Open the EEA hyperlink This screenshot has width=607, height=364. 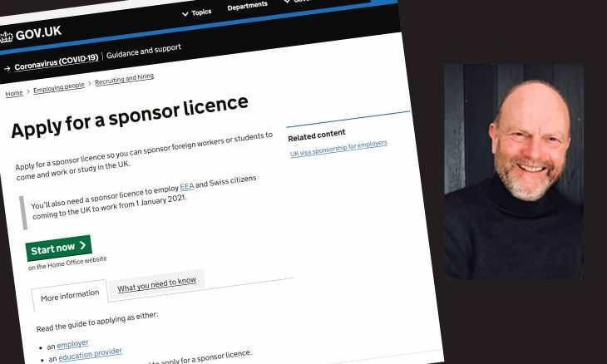pyautogui.click(x=187, y=186)
